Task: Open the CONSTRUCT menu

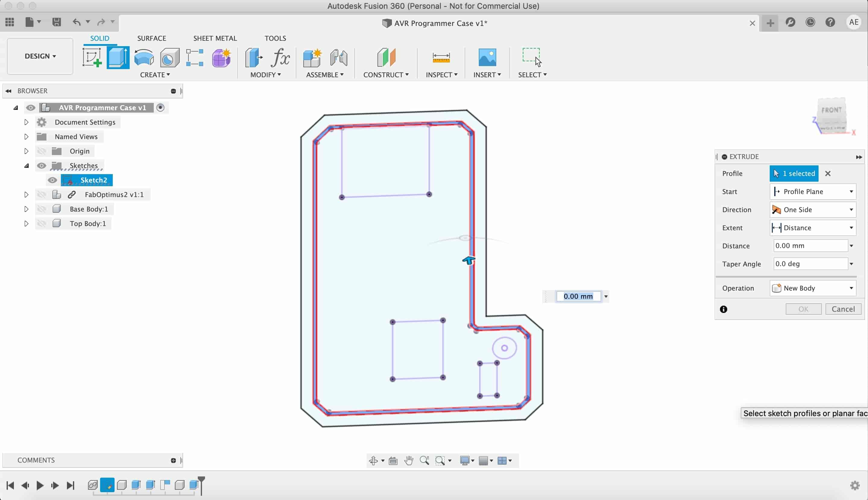Action: point(386,75)
